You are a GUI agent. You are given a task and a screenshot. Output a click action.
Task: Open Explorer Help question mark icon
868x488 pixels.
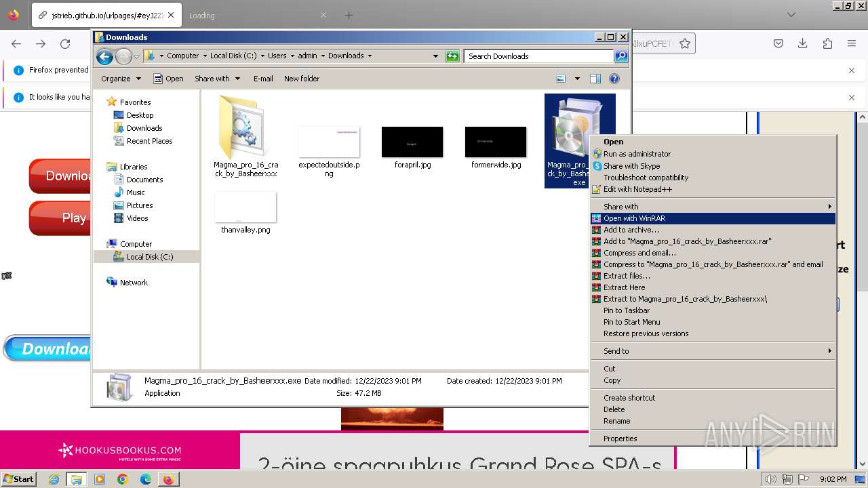[x=614, y=79]
